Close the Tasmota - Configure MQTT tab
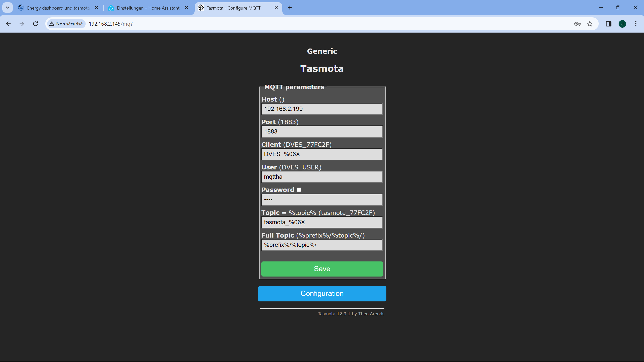Screen dimensions: 644x362 coord(276,8)
